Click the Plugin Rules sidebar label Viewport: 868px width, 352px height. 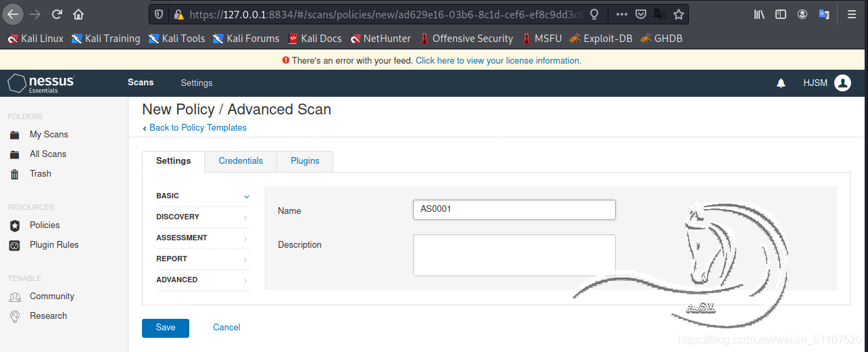[x=54, y=245]
